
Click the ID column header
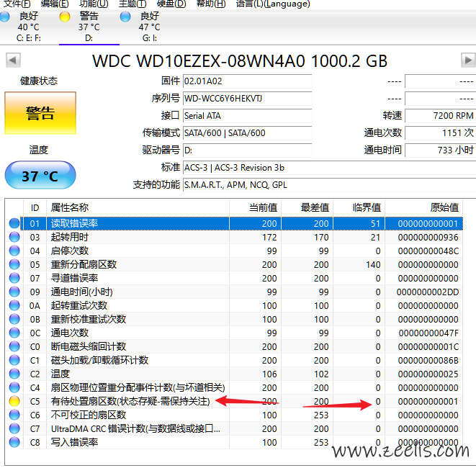coord(35,208)
